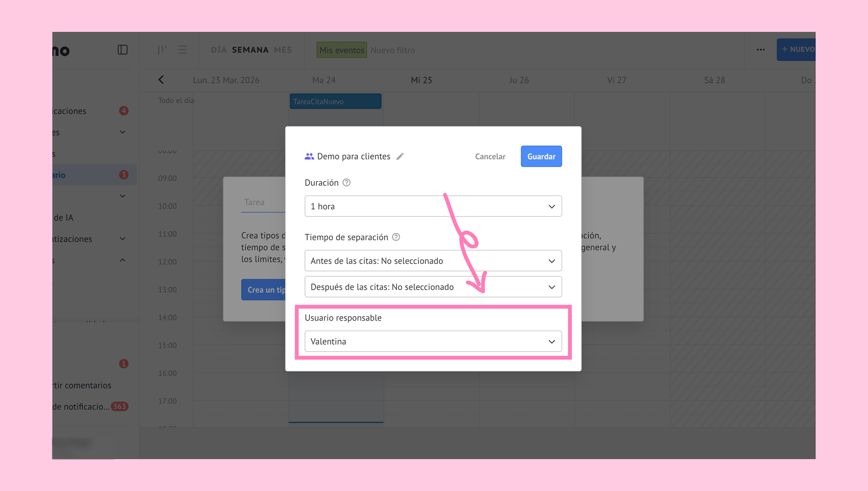Open the Duración dropdown showing 1 hora
The height and width of the screenshot is (491, 868).
(x=433, y=206)
